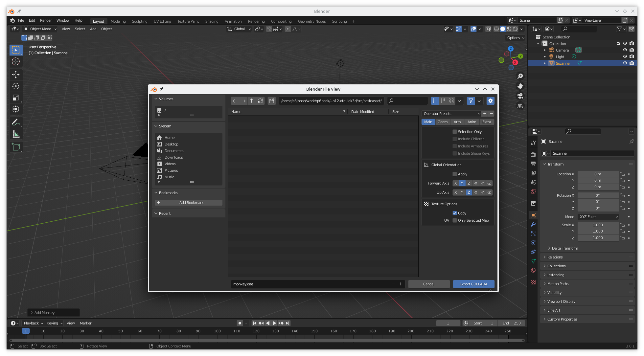The image size is (644, 356).
Task: Open the Operator Presets dropdown
Action: (x=451, y=114)
